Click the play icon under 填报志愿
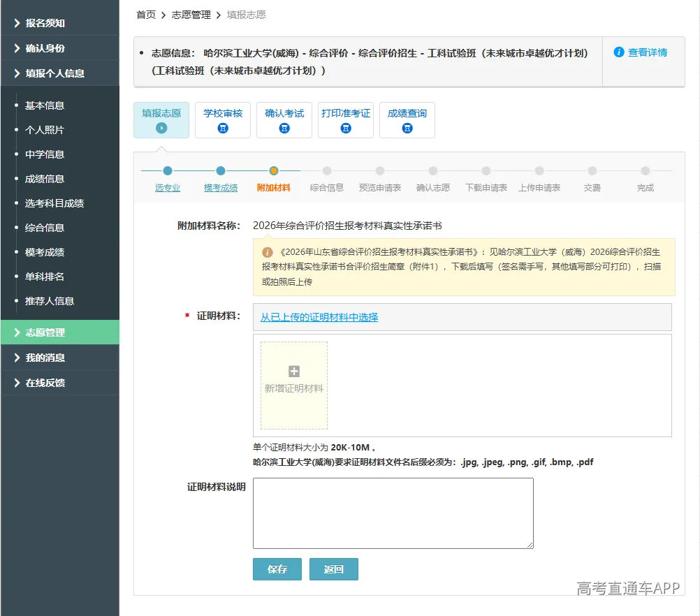 point(161,128)
